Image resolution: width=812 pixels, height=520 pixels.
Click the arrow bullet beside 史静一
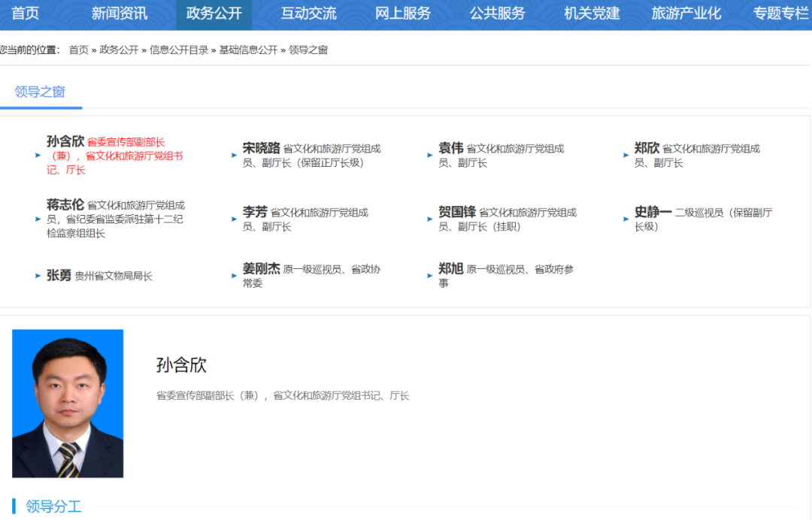[x=626, y=219]
